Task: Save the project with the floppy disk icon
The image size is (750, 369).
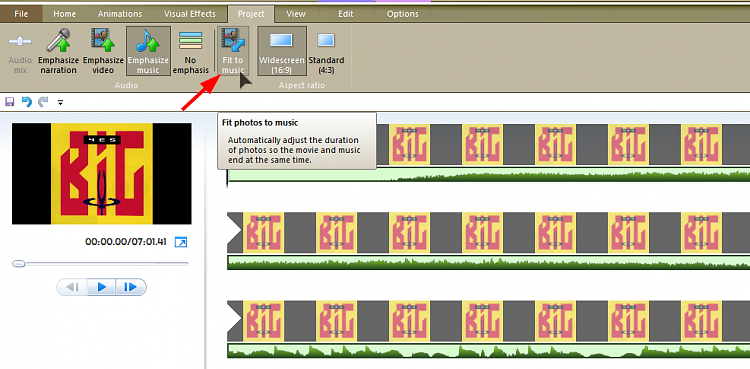Action: (x=10, y=101)
